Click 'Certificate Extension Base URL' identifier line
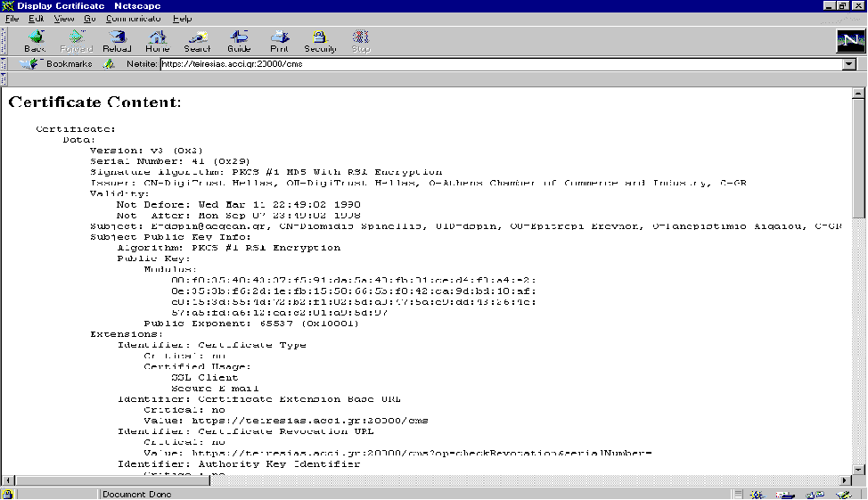 coord(258,399)
